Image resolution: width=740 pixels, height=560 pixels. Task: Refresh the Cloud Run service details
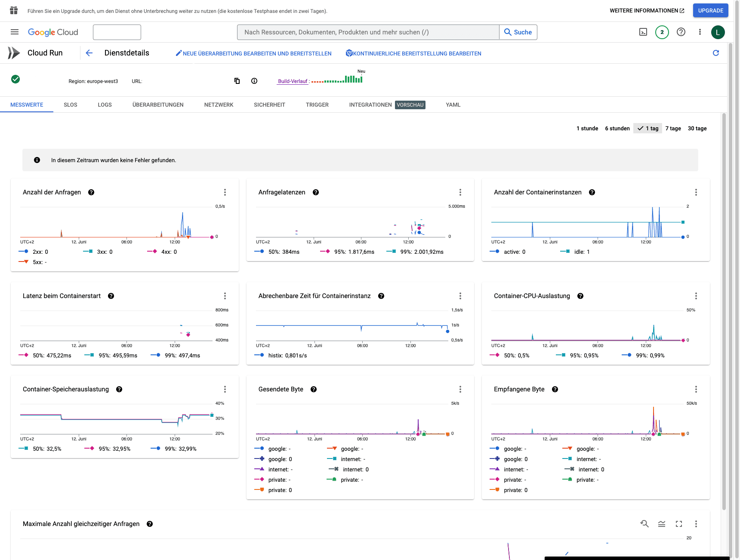[716, 53]
